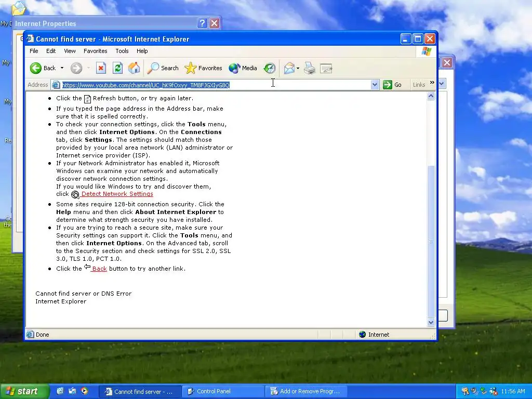Print the page with printer icon
This screenshot has width=532, height=399.
310,68
